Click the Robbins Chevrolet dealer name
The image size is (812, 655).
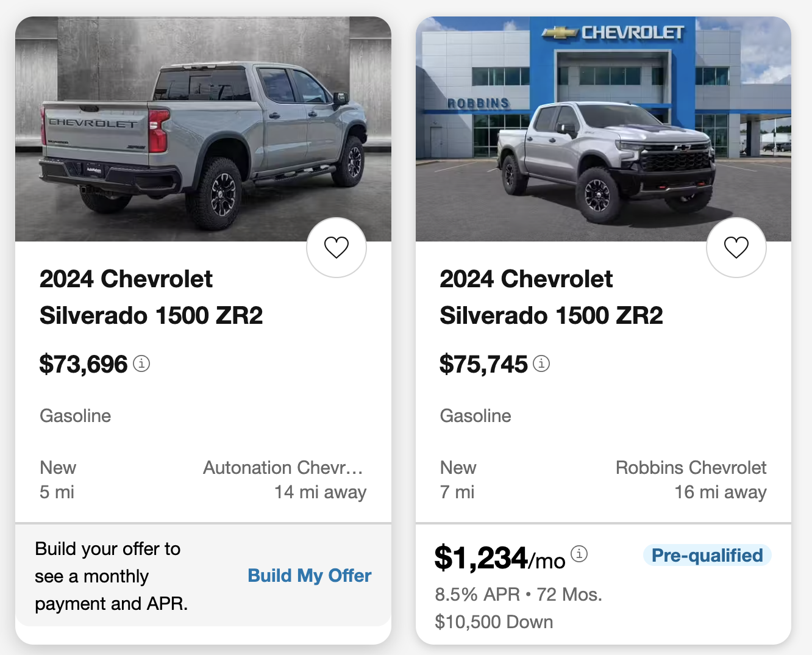click(x=691, y=468)
